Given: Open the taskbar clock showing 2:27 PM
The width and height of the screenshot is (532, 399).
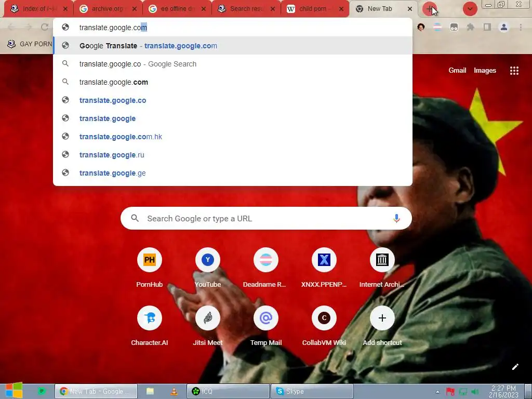Looking at the screenshot, I should (503, 391).
